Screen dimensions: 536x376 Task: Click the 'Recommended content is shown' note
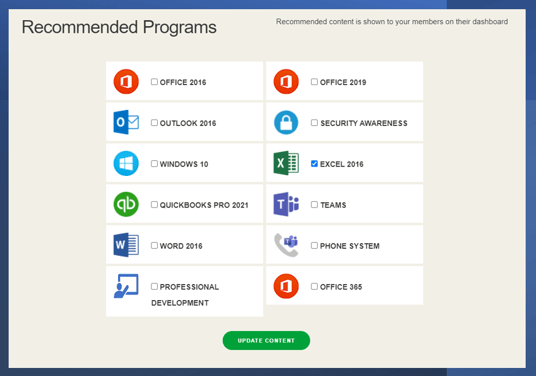click(392, 22)
